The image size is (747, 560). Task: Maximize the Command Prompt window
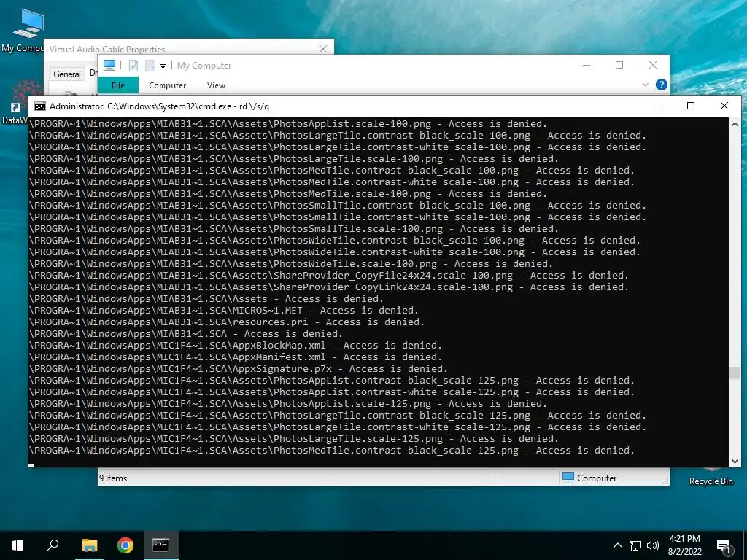point(691,106)
